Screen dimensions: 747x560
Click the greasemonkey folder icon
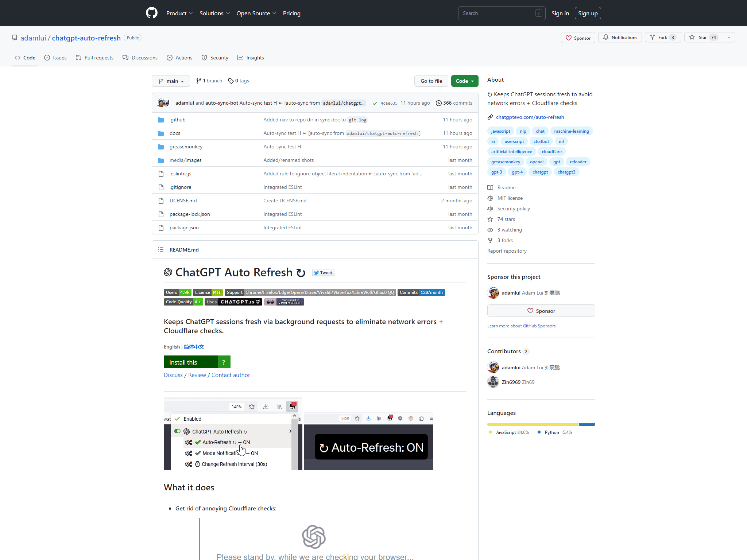(161, 147)
